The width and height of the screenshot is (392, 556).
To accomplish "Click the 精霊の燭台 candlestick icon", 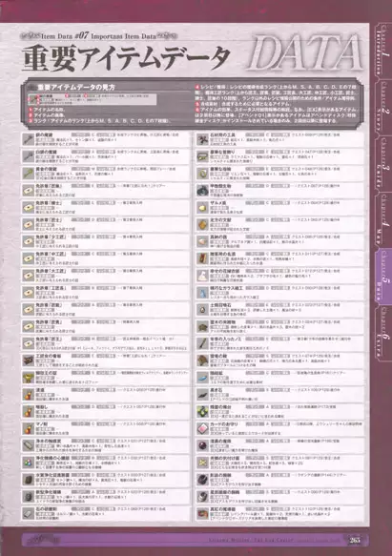I will point(202,412).
